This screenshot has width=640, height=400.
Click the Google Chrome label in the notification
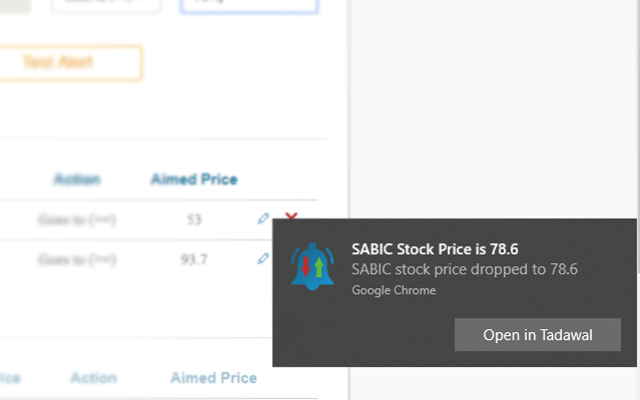[394, 291]
